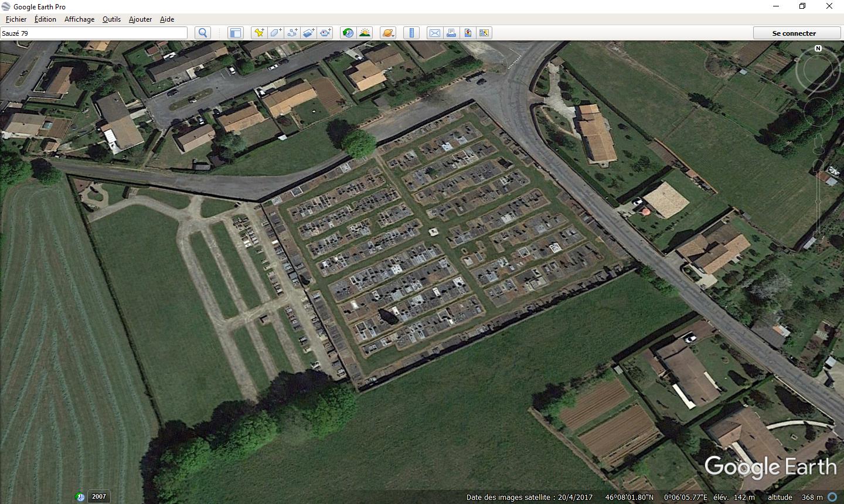Open the Affichage menu
Viewport: 844px width, 504px height.
[x=79, y=19]
